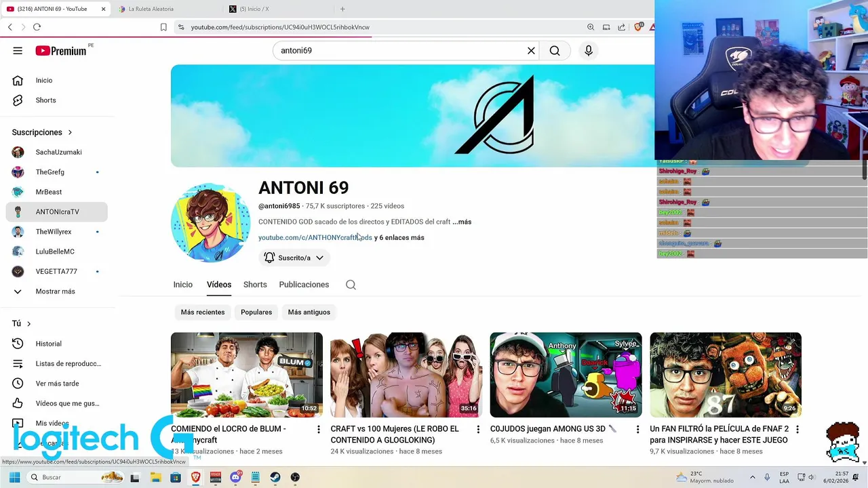Viewport: 868px width, 488px height.
Task: Start voice search with the microphone icon
Action: click(x=589, y=51)
